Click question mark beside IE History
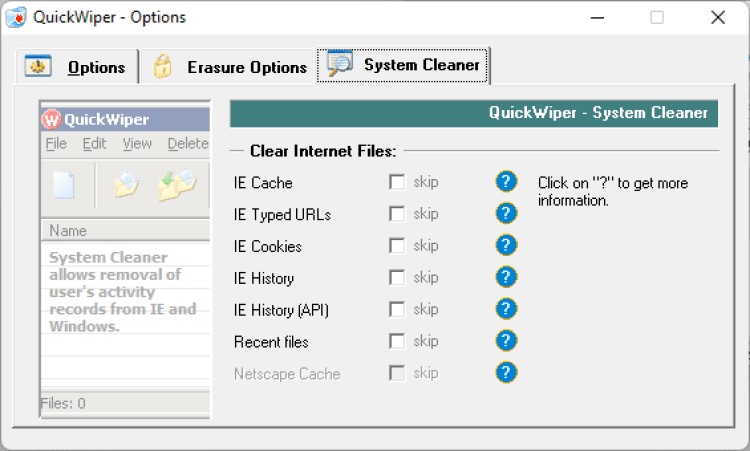The height and width of the screenshot is (451, 750). click(x=507, y=277)
